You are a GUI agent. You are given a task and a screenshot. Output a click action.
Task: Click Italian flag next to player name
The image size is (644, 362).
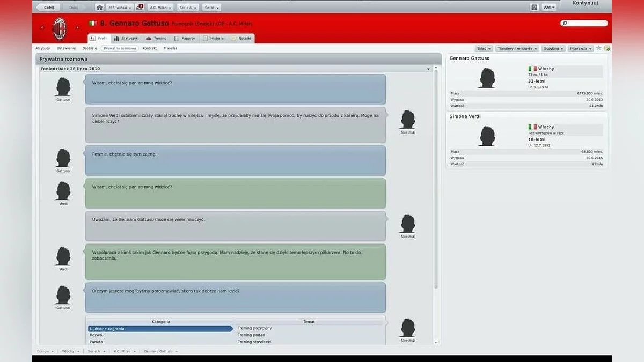[x=93, y=24]
